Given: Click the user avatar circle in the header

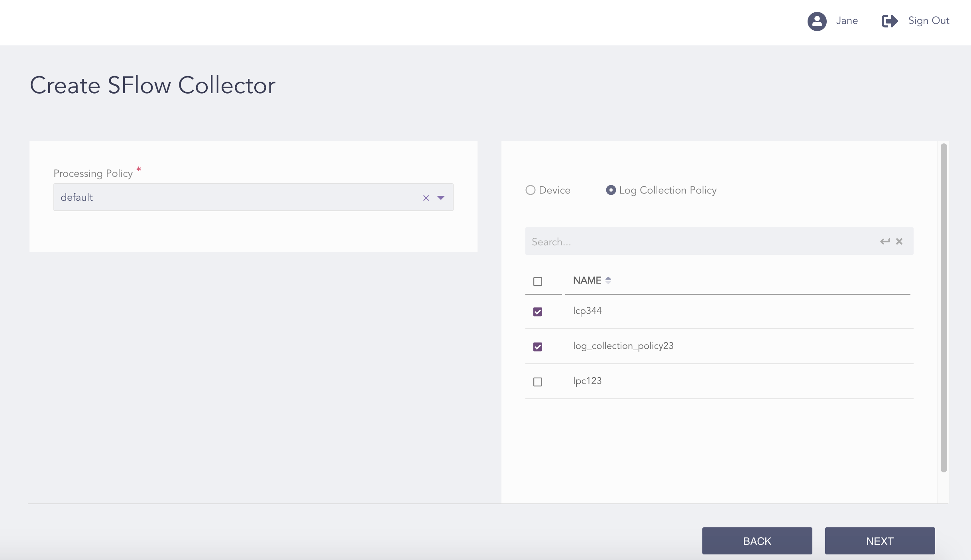Looking at the screenshot, I should pyautogui.click(x=816, y=21).
